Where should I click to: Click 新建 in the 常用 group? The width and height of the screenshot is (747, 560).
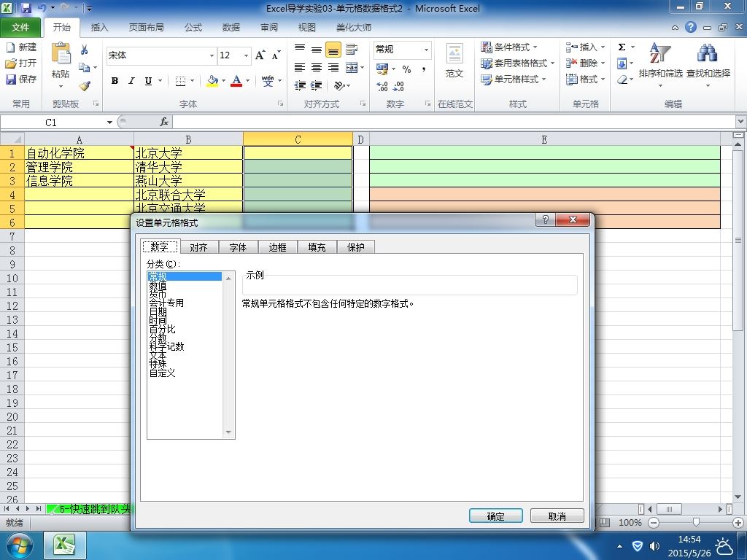click(21, 47)
